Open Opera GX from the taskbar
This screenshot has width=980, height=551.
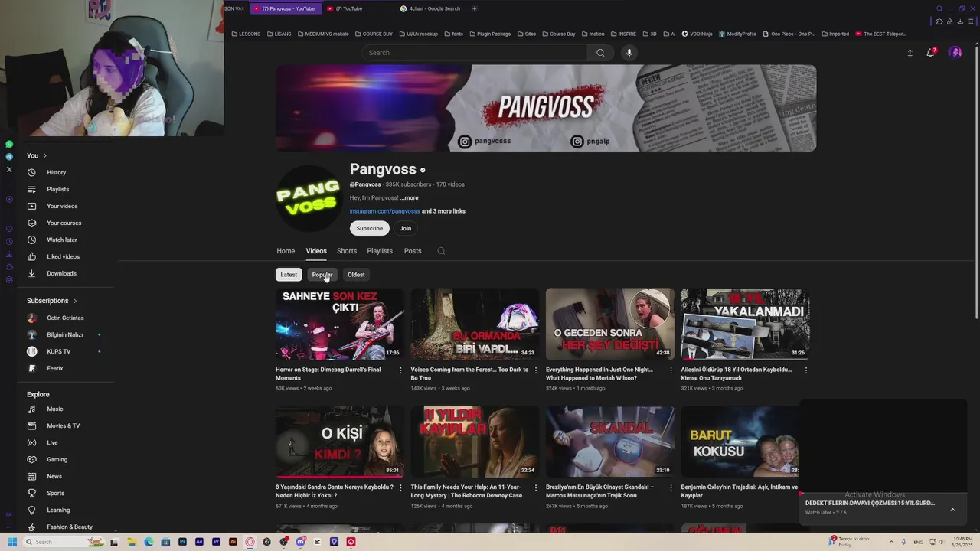click(x=250, y=542)
